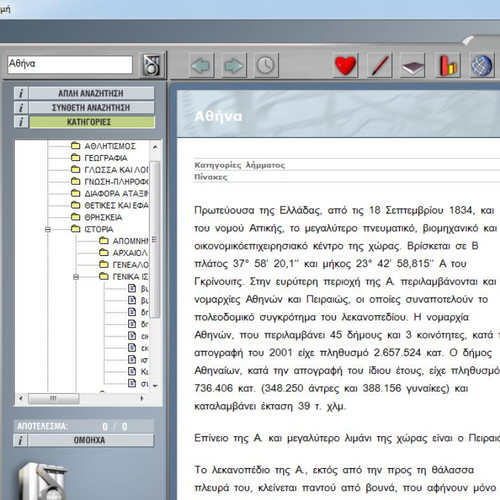
Task: Open the Πίνακες link in article
Action: pyautogui.click(x=211, y=177)
